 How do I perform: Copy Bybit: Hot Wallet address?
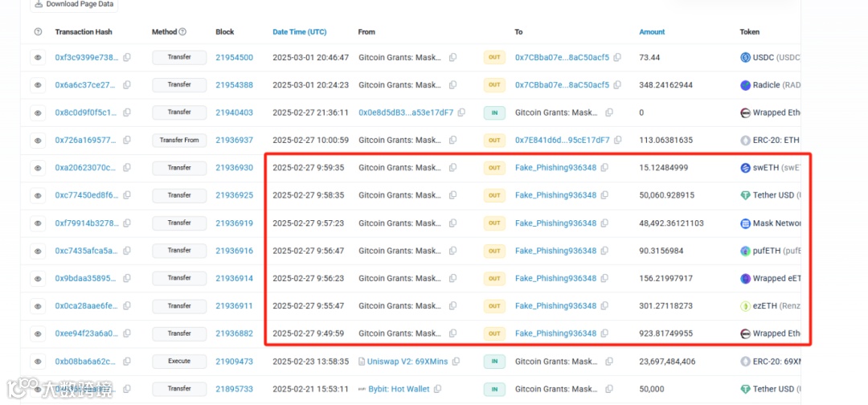(437, 389)
